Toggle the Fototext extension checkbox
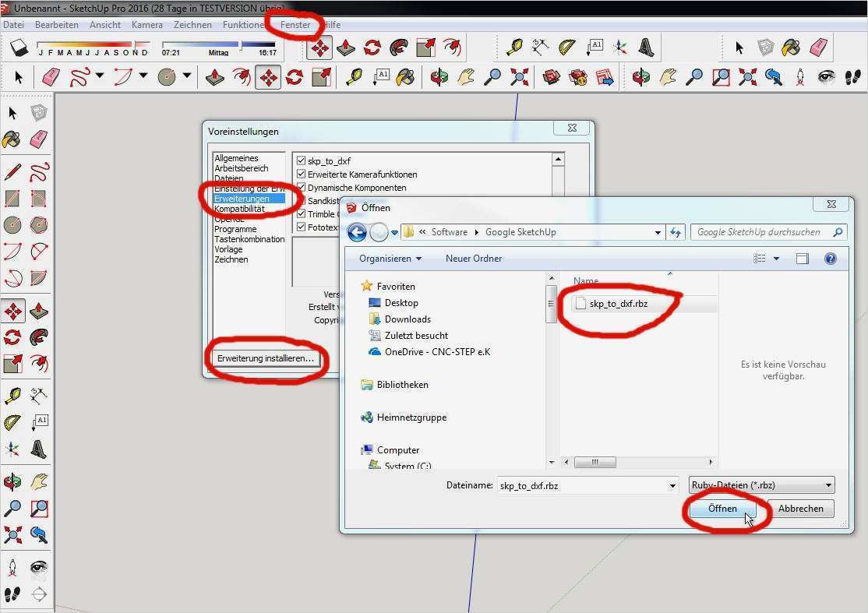868x613 pixels. click(301, 227)
